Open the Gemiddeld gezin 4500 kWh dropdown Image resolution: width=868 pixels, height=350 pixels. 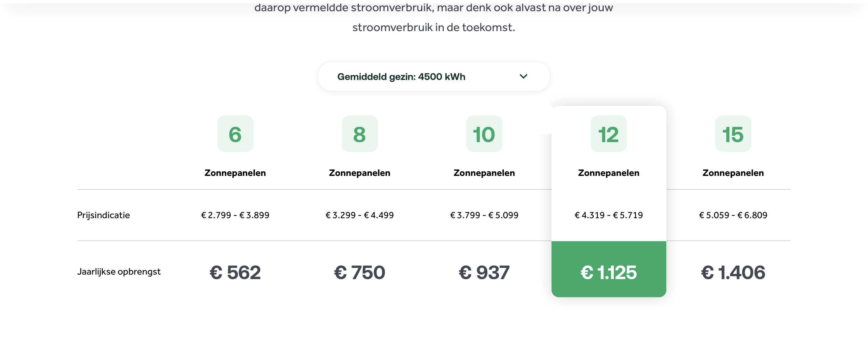[434, 77]
